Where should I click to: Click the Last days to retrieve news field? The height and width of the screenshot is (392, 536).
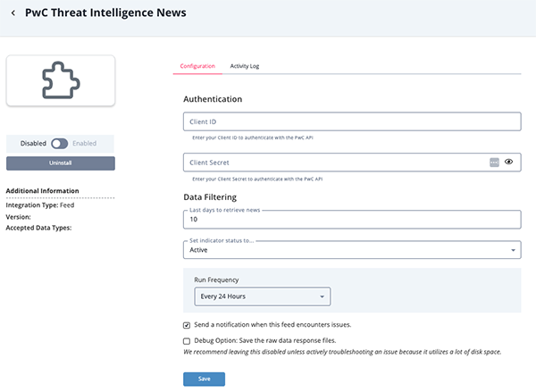click(x=352, y=220)
